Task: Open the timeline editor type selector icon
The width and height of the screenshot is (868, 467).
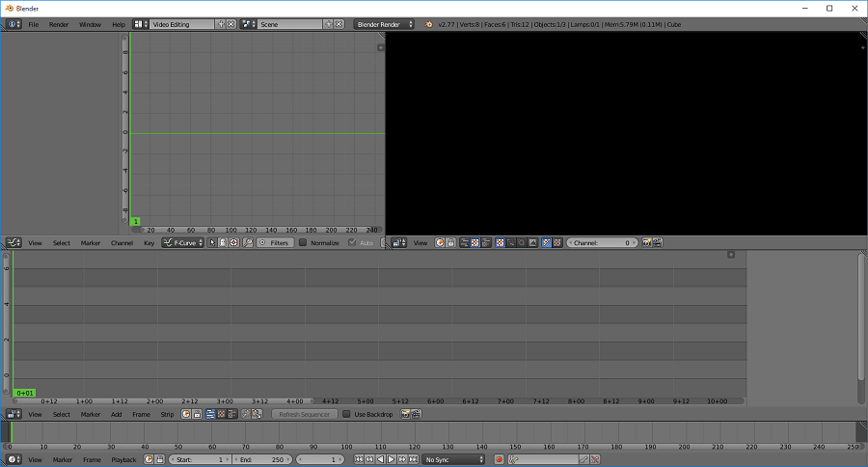Action: 14,459
